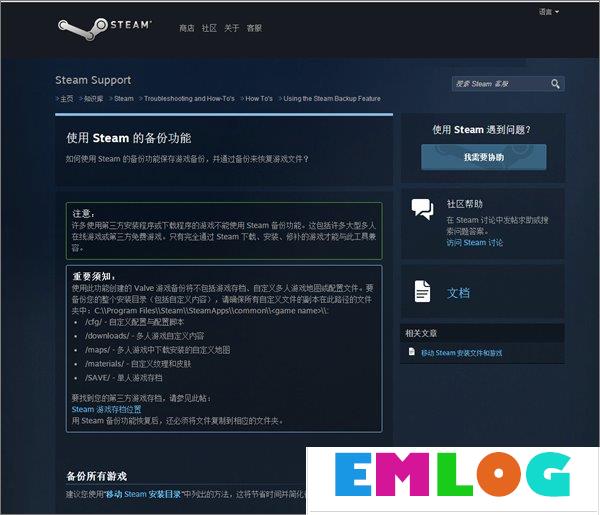
Task: Click the /SAVE/ list item text
Action: coord(124,378)
